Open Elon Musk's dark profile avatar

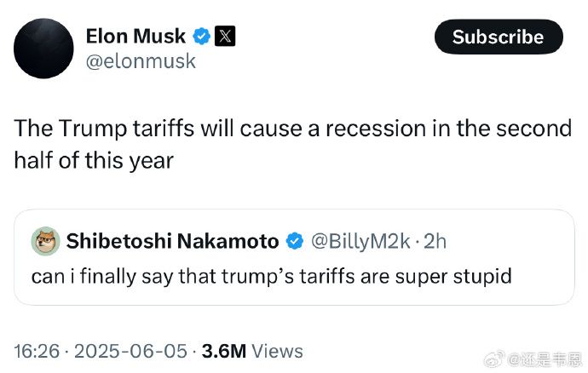[43, 49]
